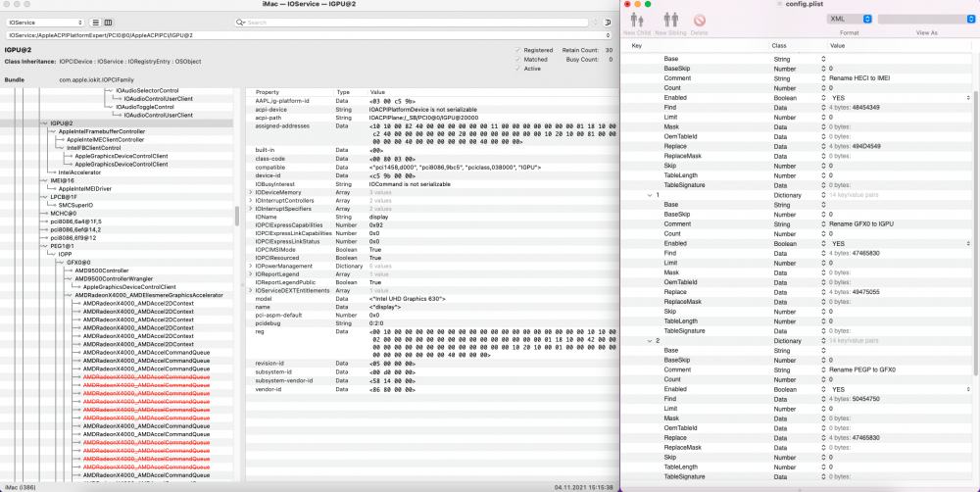Image resolution: width=980 pixels, height=492 pixels.
Task: Collapse dictionary 1 in config.plist
Action: point(650,195)
